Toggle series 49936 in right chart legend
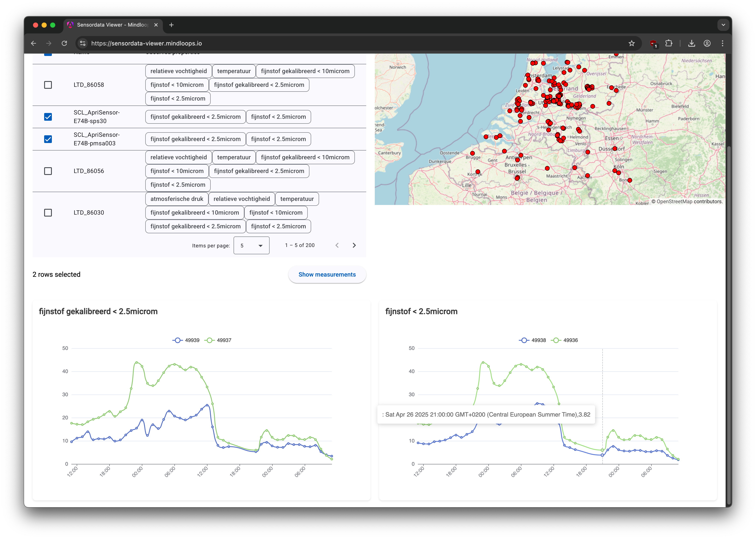Viewport: 756px width, 539px height. (564, 340)
